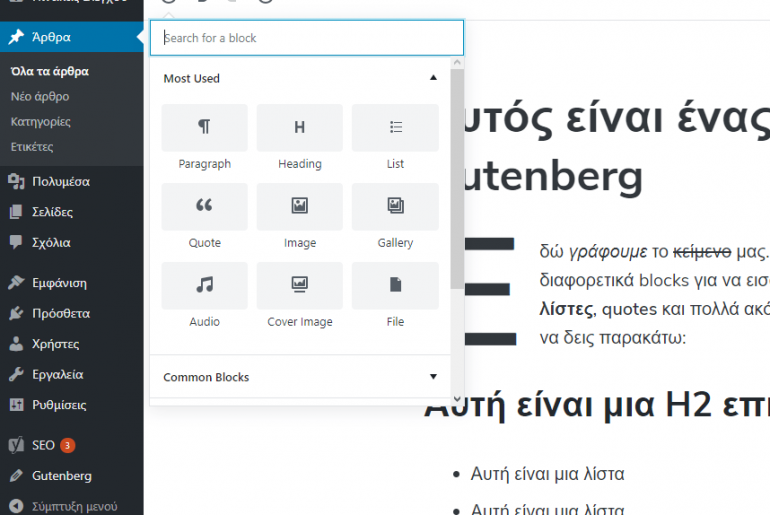Insert a List block
This screenshot has height=515, width=770.
tap(395, 137)
